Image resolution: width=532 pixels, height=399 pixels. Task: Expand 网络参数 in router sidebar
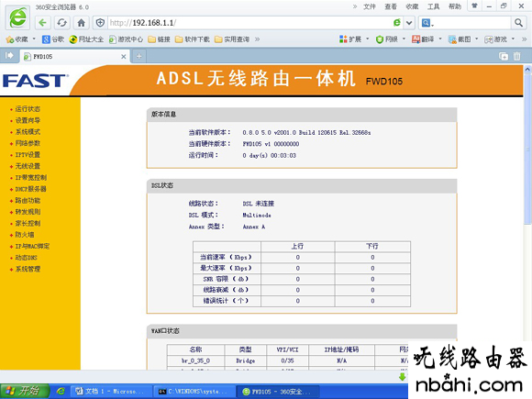point(28,143)
